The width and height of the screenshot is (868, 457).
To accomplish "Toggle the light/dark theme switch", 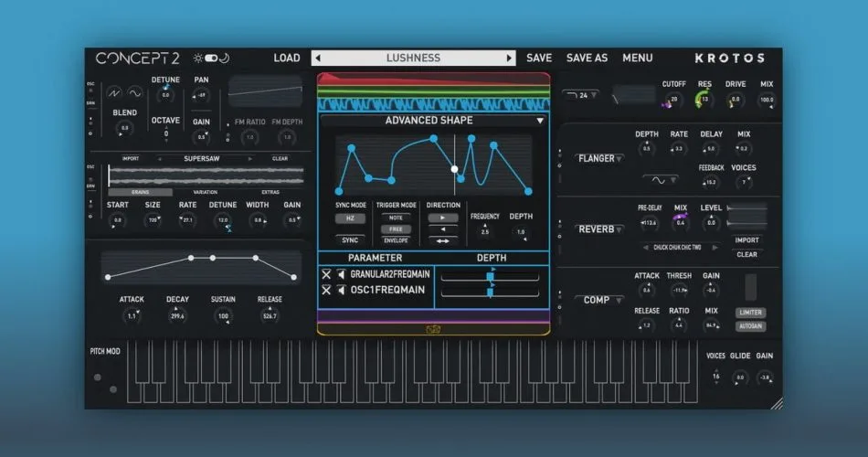I will pos(211,58).
